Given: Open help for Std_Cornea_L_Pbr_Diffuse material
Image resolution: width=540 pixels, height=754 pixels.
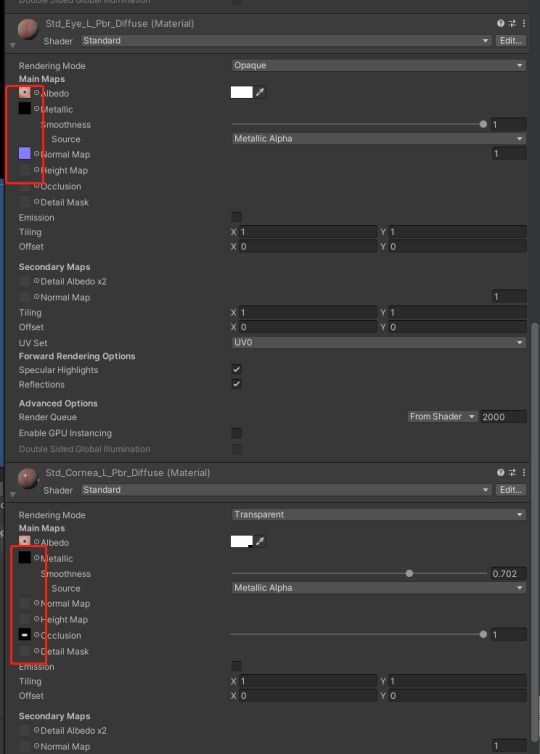Looking at the screenshot, I should 501,473.
